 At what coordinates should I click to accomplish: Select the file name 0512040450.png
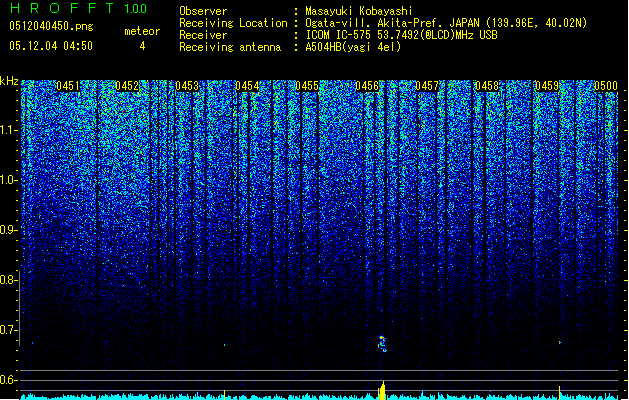tap(51, 26)
